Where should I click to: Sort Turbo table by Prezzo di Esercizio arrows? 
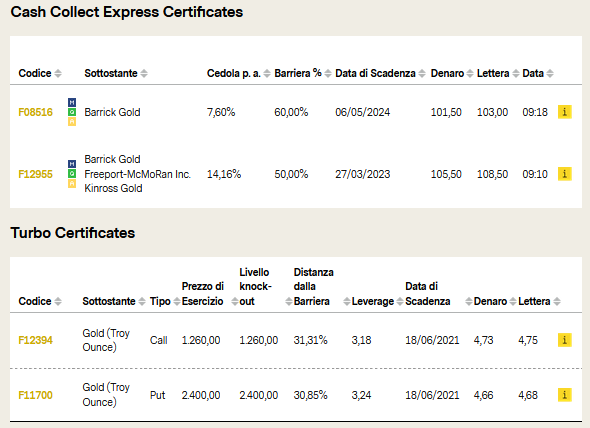click(234, 302)
